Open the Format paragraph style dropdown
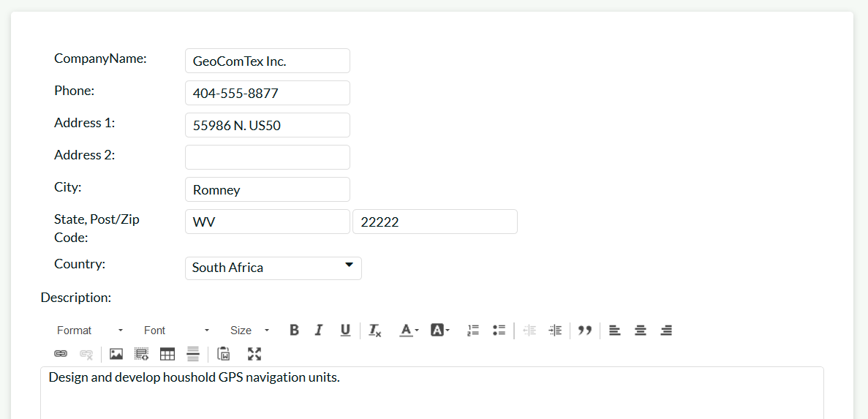 [90, 331]
